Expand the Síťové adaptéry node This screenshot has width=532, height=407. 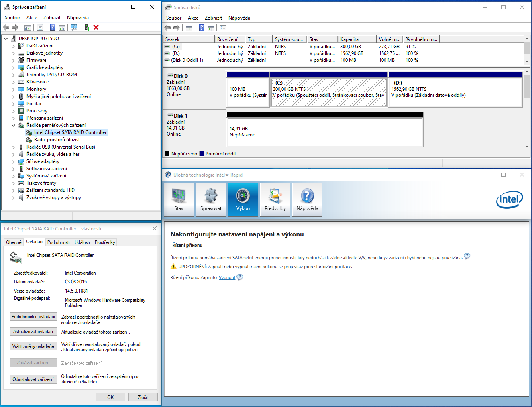click(x=13, y=162)
